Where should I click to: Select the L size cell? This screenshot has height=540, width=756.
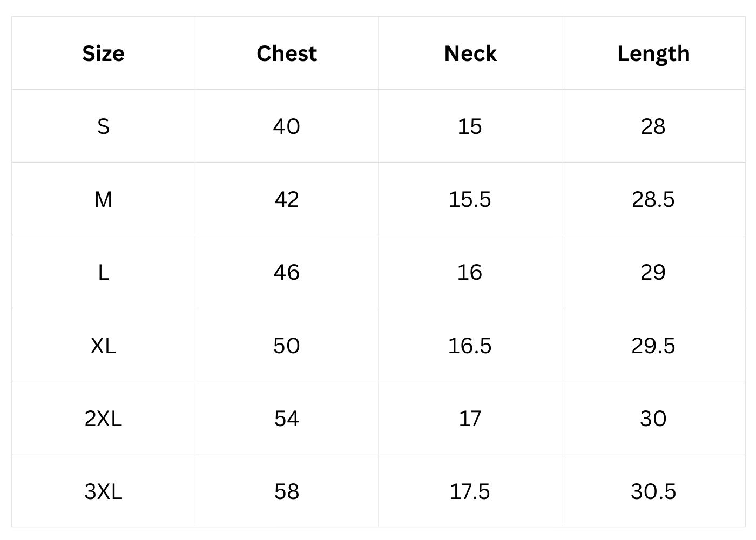click(x=103, y=272)
